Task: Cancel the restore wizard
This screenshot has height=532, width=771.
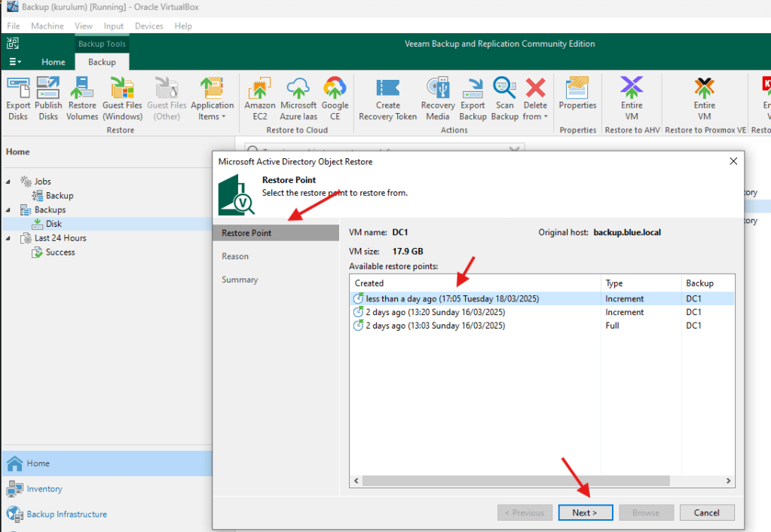Action: (x=706, y=512)
